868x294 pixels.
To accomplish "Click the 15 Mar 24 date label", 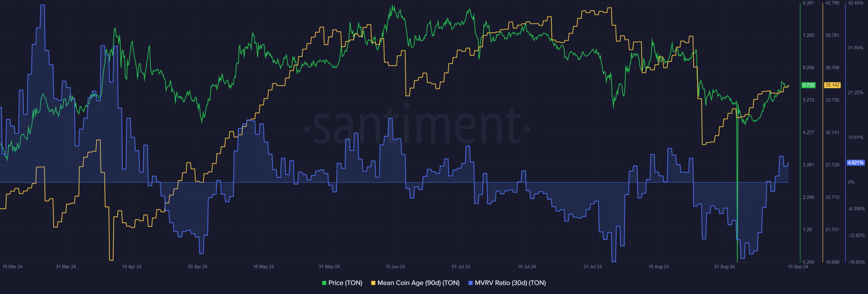I will click(12, 267).
